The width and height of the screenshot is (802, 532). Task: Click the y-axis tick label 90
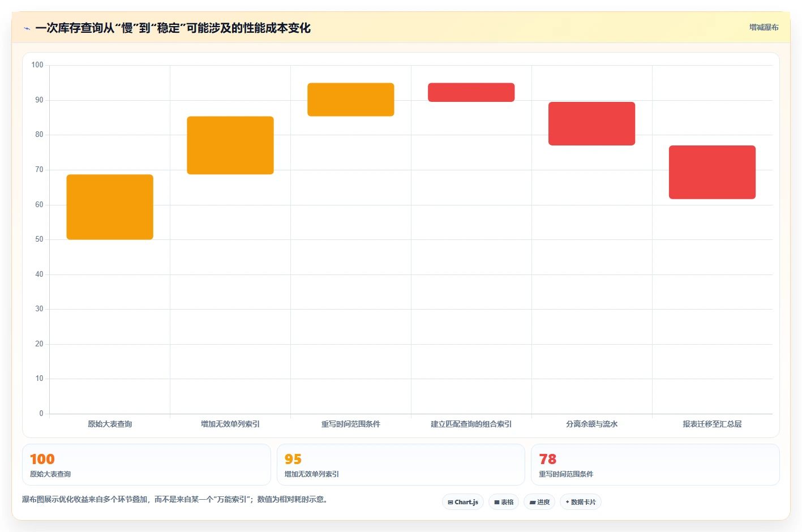pos(39,100)
